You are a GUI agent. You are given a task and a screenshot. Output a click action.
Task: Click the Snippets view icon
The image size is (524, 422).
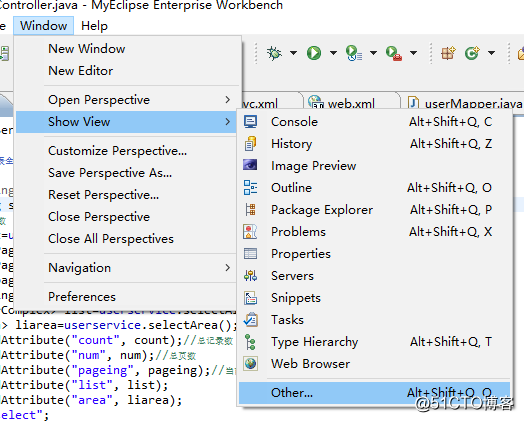250,298
